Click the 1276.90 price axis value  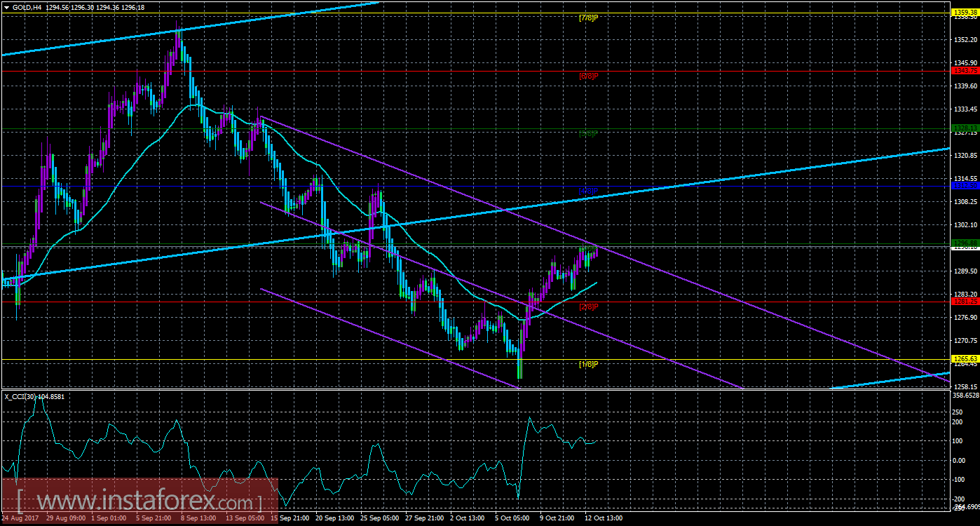965,317
